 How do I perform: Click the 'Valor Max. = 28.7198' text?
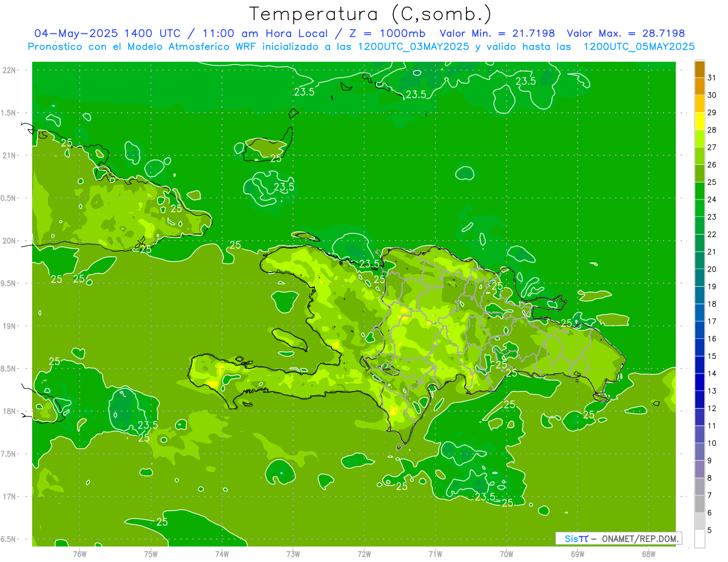point(625,33)
